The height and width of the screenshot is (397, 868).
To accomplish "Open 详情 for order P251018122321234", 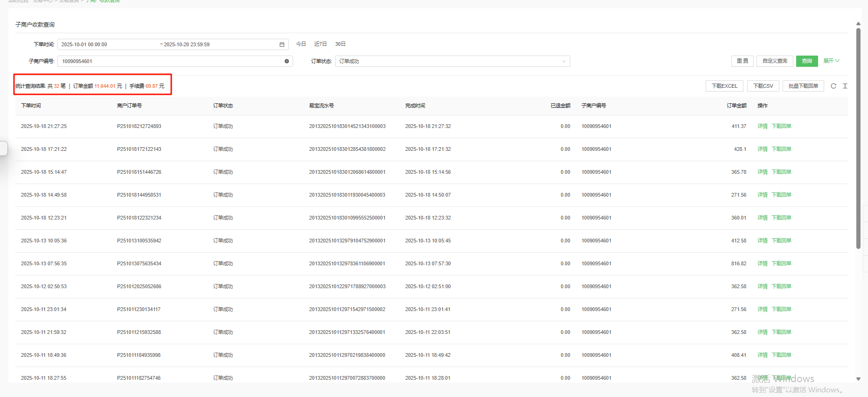I will [763, 218].
